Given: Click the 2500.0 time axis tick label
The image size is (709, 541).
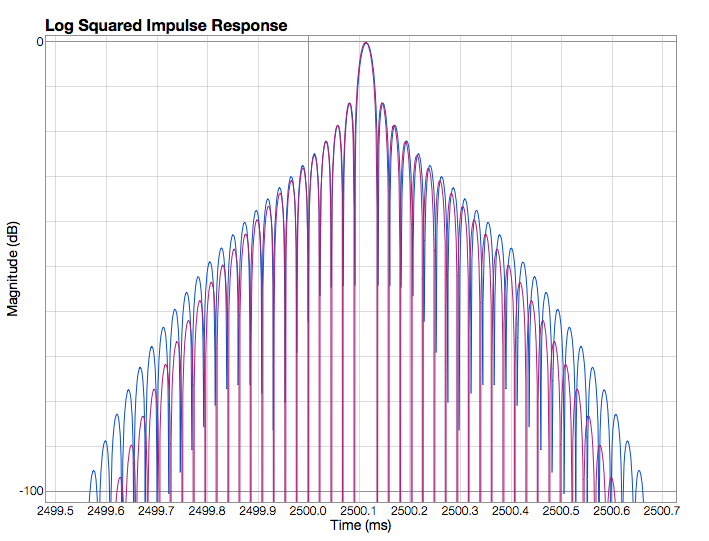Looking at the screenshot, I should 308,511.
